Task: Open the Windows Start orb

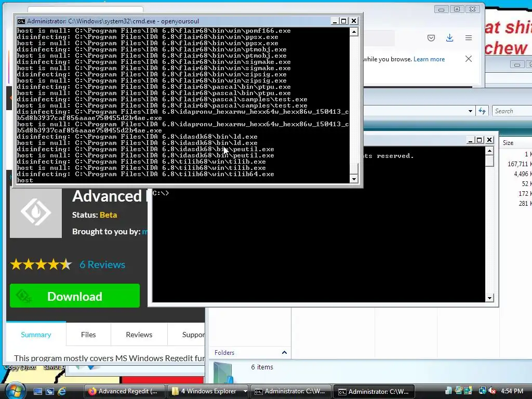Action: point(15,391)
